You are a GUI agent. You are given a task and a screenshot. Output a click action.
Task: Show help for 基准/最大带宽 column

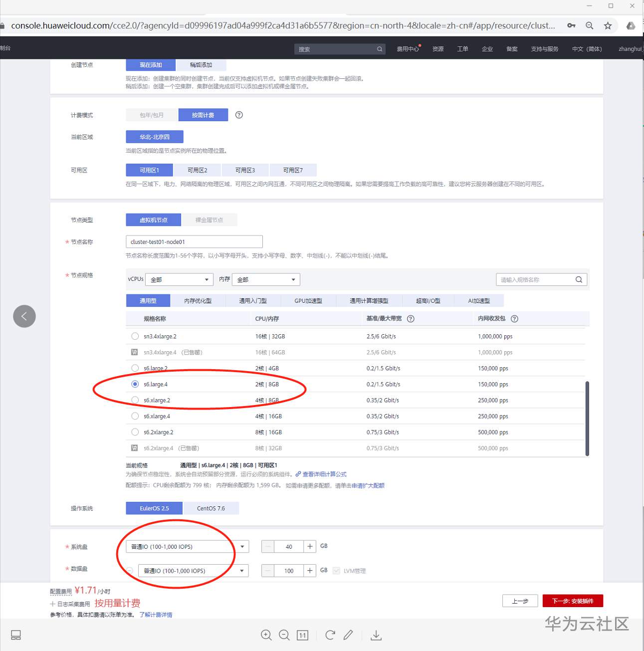pos(411,319)
